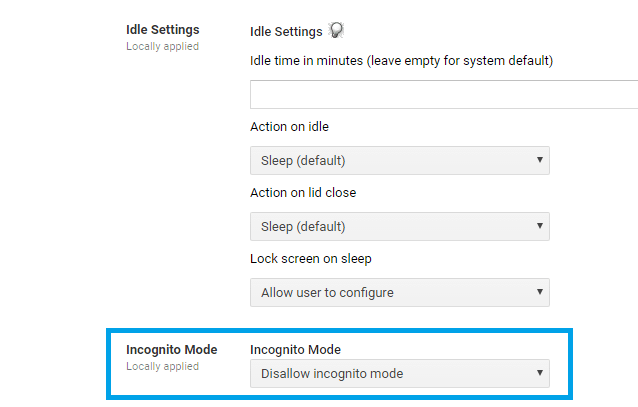Image resolution: width=638 pixels, height=407 pixels.
Task: Click the arrow on Action on lid close select
Action: pos(540,225)
